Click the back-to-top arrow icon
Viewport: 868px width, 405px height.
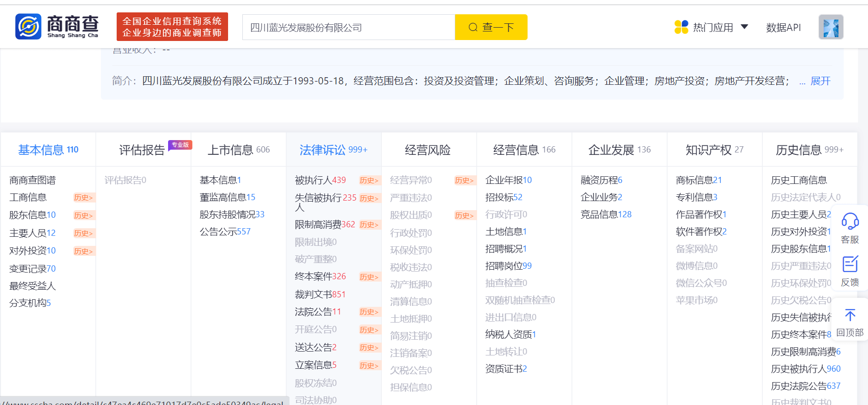click(850, 315)
